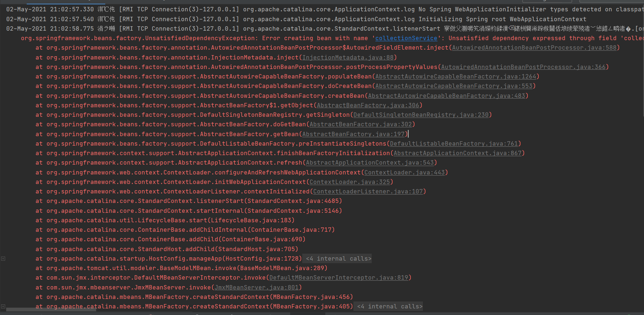
Task: Open ContextLoaderListener.java:107 link
Action: click(368, 192)
